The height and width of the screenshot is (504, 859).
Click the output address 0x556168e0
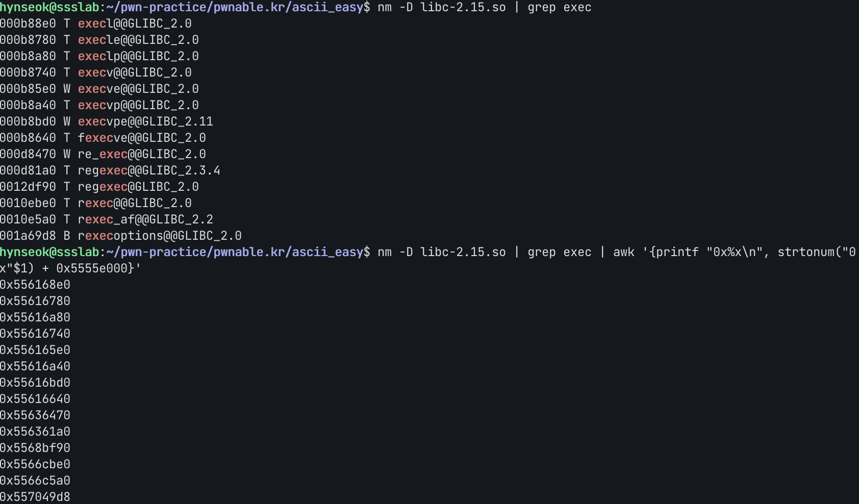pos(35,285)
